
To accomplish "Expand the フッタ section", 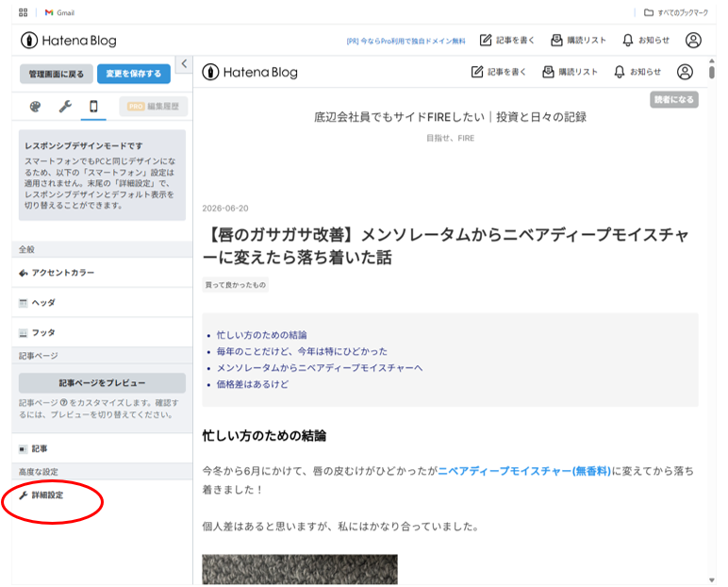I will click(x=102, y=333).
